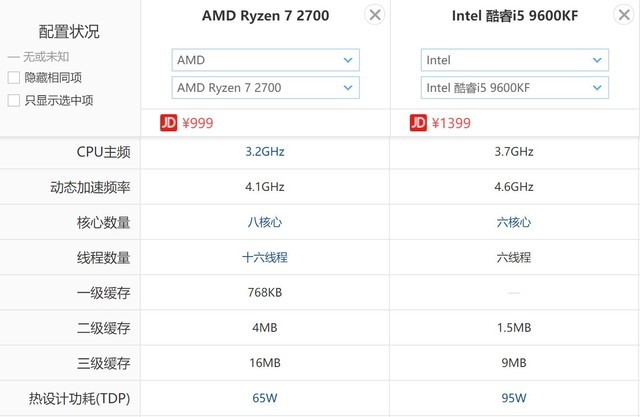
Task: Click the 八核心 core count link
Action: coord(264,222)
